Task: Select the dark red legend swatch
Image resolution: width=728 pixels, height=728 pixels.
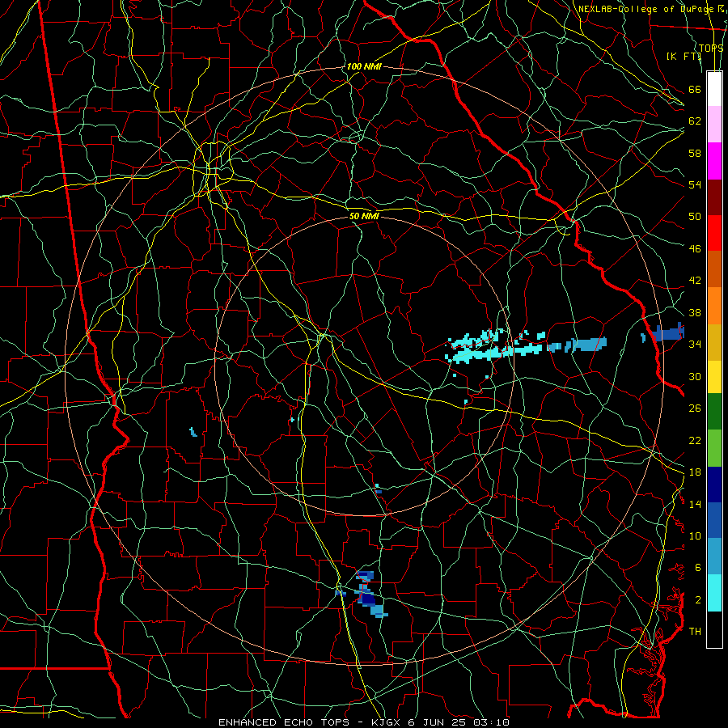Action: [714, 197]
